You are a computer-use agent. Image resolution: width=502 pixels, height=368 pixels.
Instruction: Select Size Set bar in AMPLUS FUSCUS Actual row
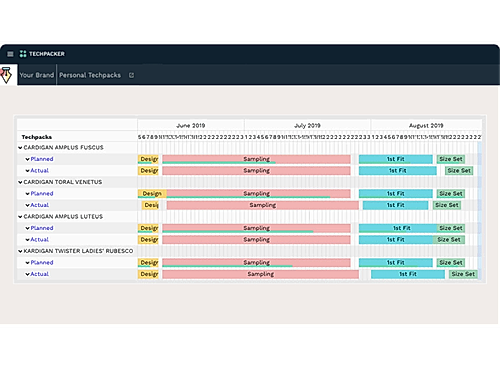[459, 171]
